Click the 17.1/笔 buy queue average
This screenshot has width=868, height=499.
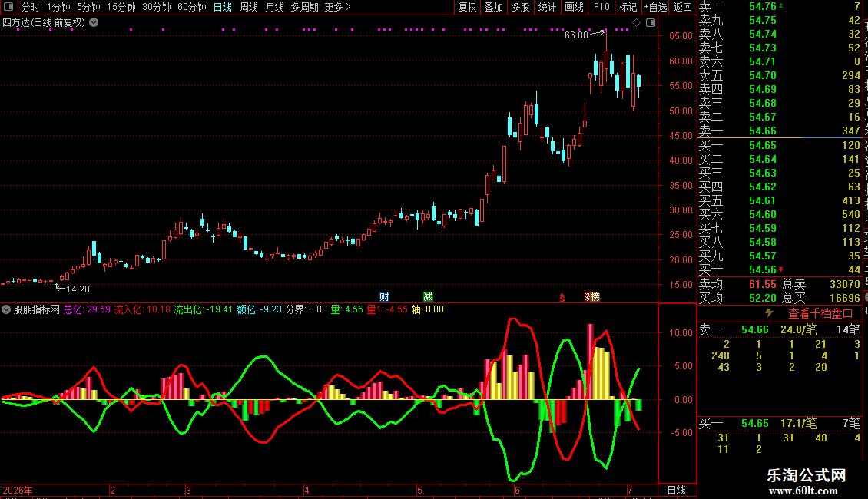pos(798,423)
